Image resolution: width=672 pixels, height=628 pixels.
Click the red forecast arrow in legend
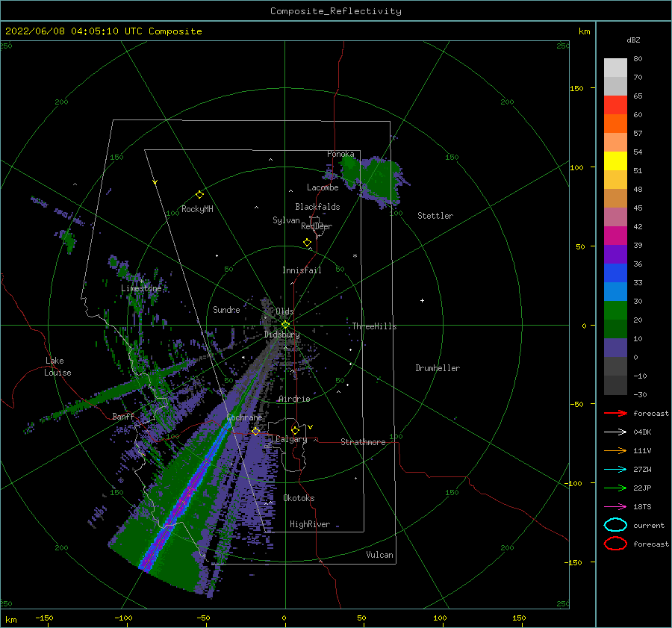click(615, 413)
